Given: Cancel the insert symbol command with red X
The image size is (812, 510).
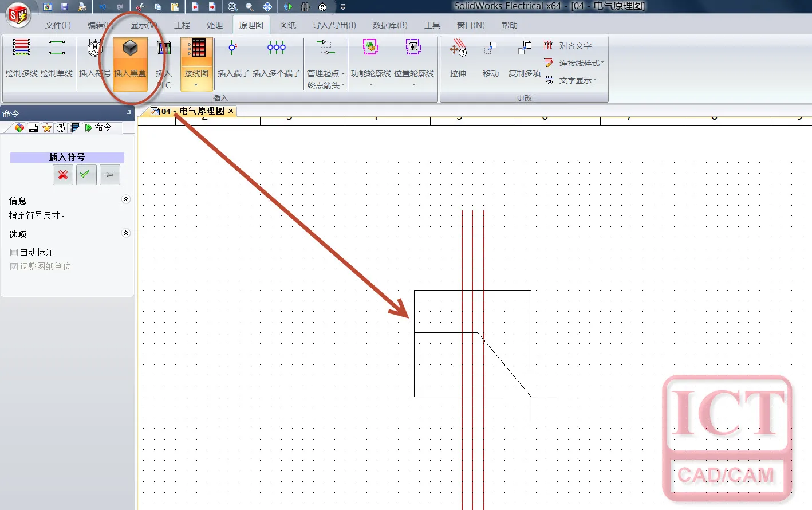Looking at the screenshot, I should pos(63,175).
